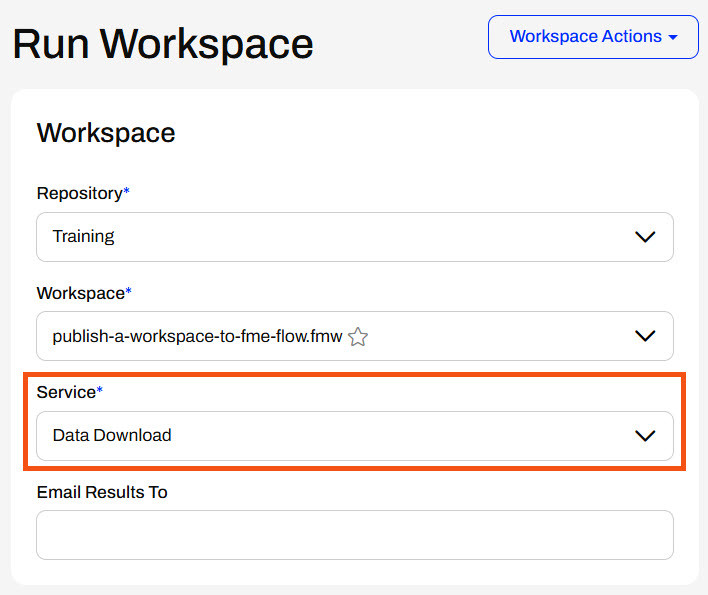708x595 pixels.
Task: Expand the Repository dropdown
Action: (354, 237)
